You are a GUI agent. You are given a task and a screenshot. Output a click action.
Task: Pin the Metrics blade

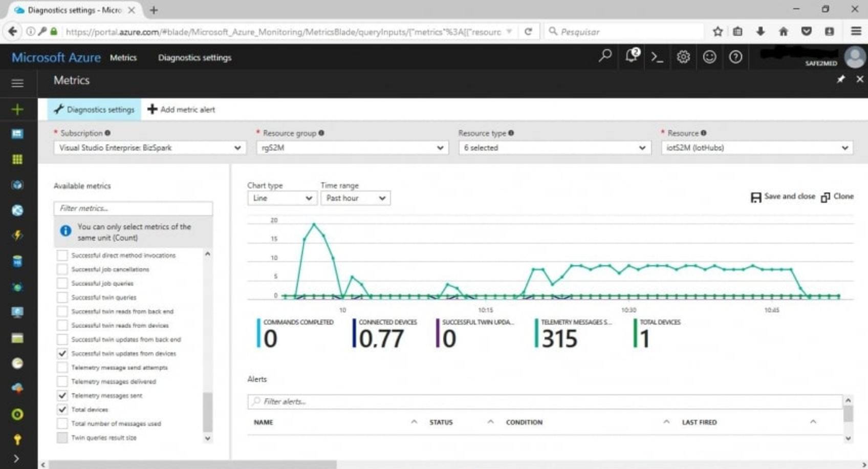tap(841, 79)
